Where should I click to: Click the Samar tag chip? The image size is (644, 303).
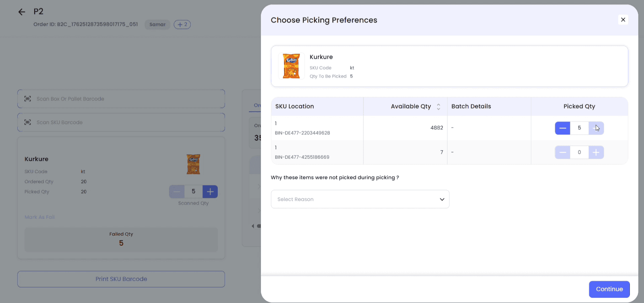pos(157,25)
